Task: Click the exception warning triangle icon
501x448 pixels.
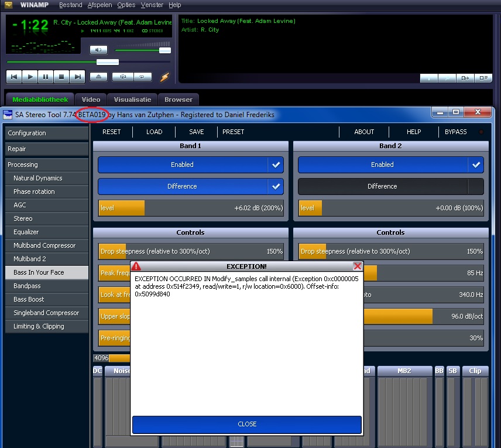Action: pos(136,266)
